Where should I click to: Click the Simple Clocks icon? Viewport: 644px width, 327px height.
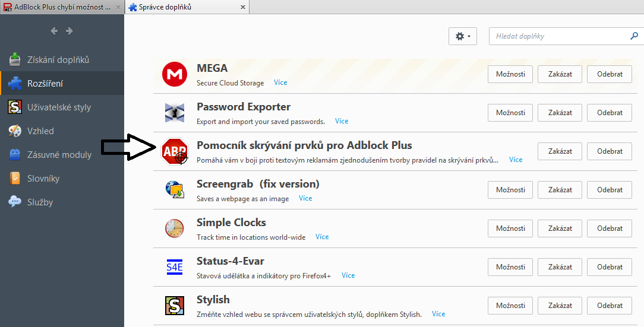[175, 228]
